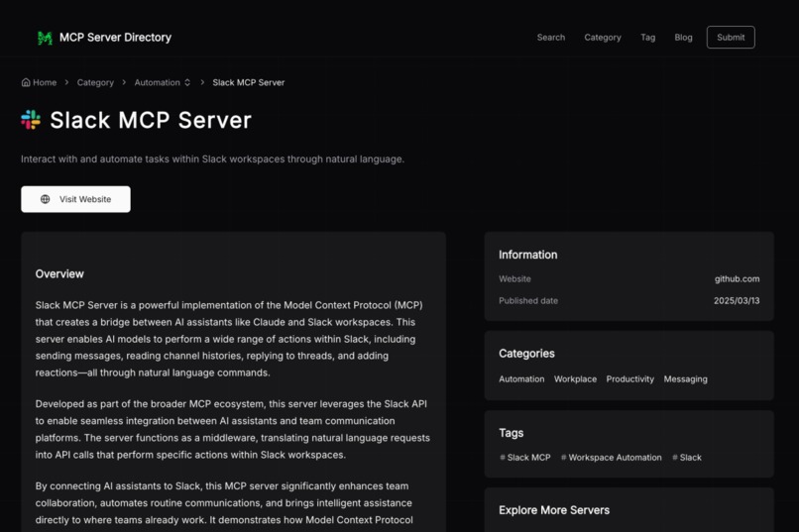Image resolution: width=799 pixels, height=532 pixels.
Task: Click the 'Website' label in Information
Action: click(x=514, y=279)
